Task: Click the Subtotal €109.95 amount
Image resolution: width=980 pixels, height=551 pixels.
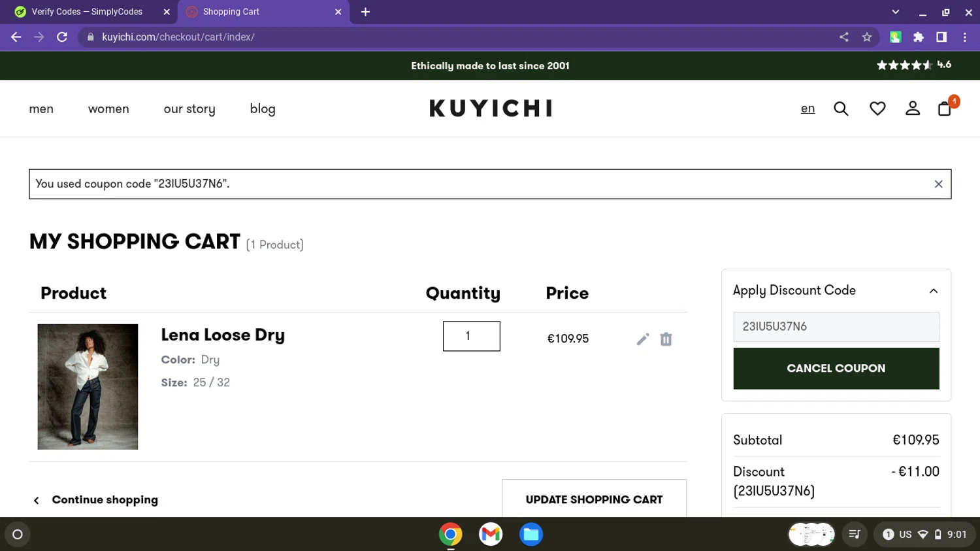Action: click(x=916, y=441)
